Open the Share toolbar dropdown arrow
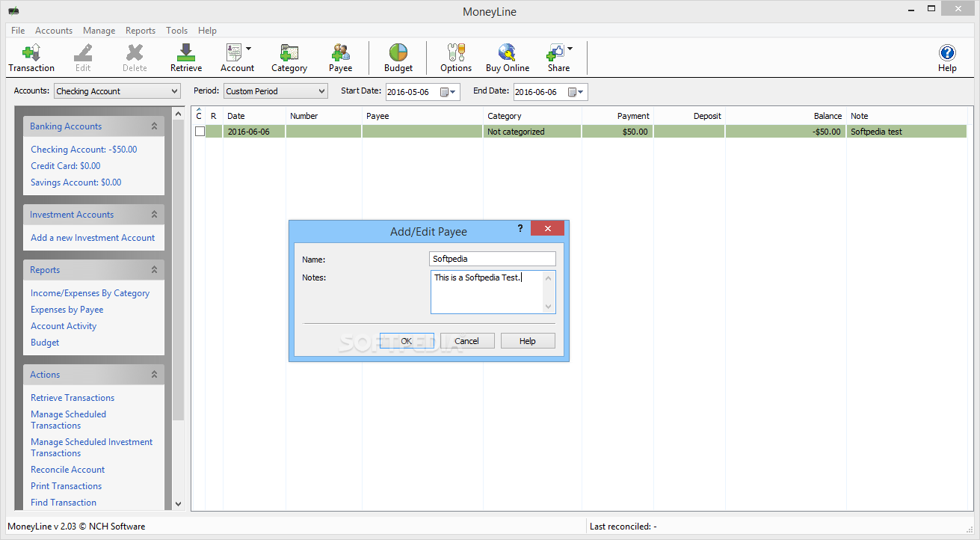 pos(570,49)
